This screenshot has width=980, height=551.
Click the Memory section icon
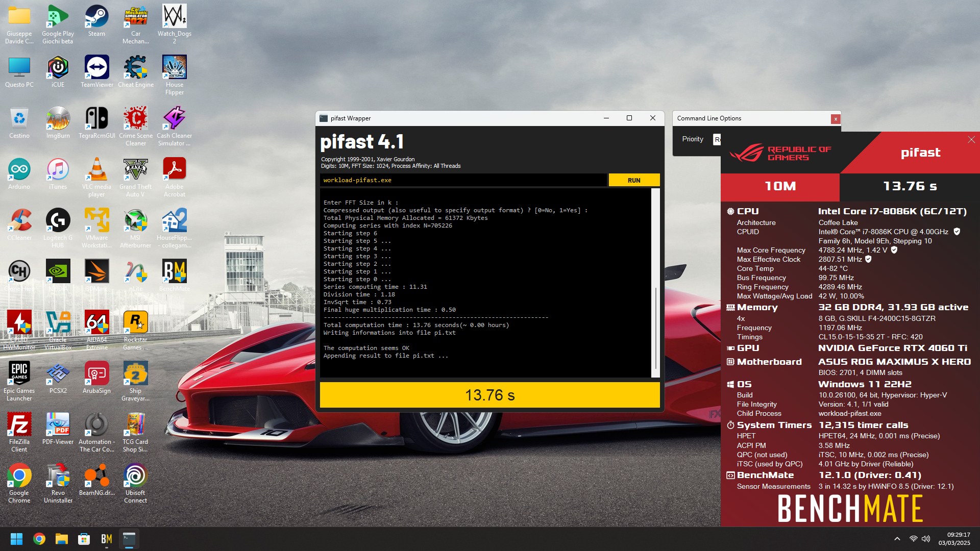point(730,307)
